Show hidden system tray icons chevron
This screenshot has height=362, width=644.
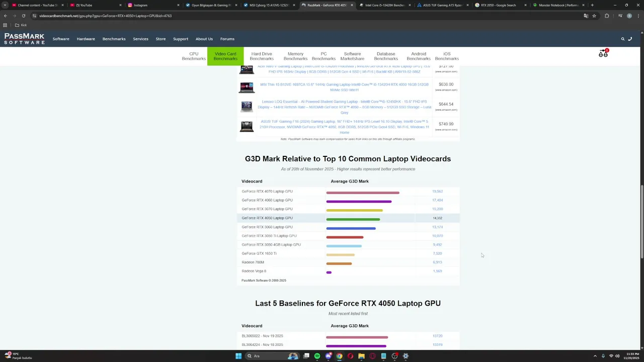pos(595,356)
